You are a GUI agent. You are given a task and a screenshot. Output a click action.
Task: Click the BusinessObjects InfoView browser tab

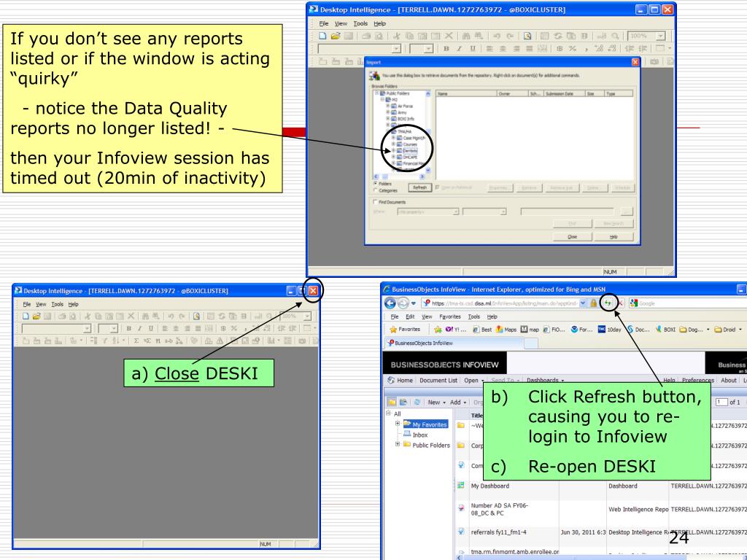[453, 343]
